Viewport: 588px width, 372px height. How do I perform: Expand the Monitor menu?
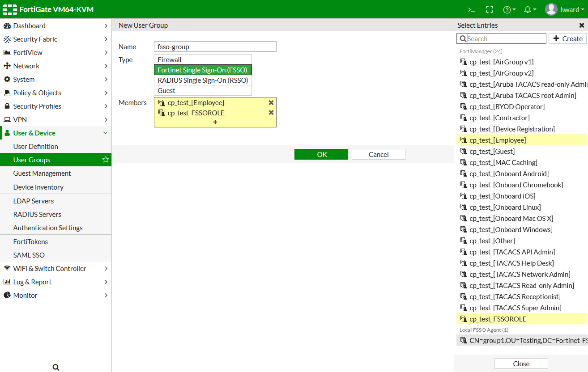point(55,296)
